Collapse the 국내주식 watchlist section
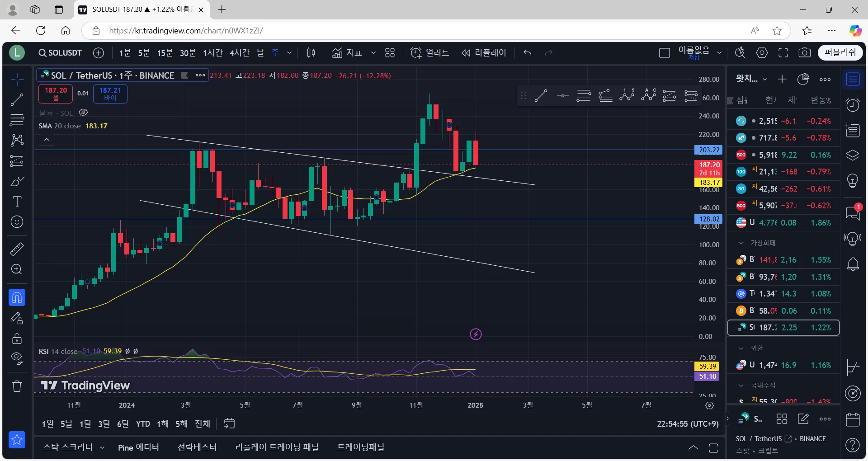This screenshot has width=868, height=461. click(741, 386)
